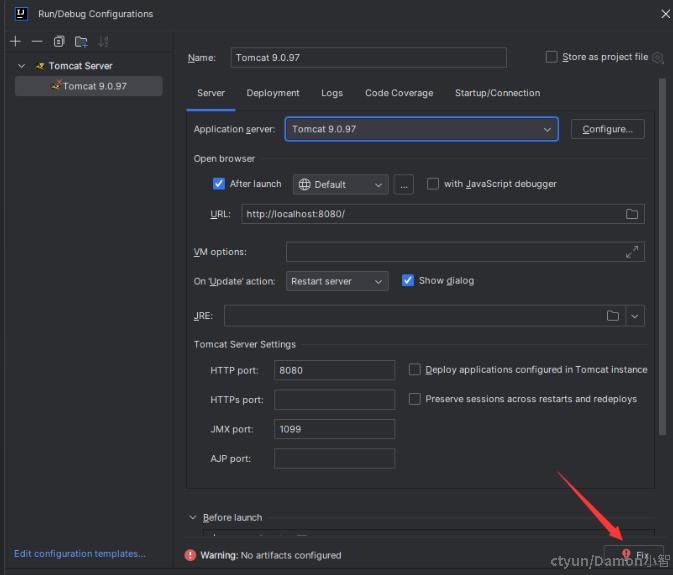This screenshot has width=673, height=575.
Task: Collapse the Before launch section
Action: click(193, 518)
